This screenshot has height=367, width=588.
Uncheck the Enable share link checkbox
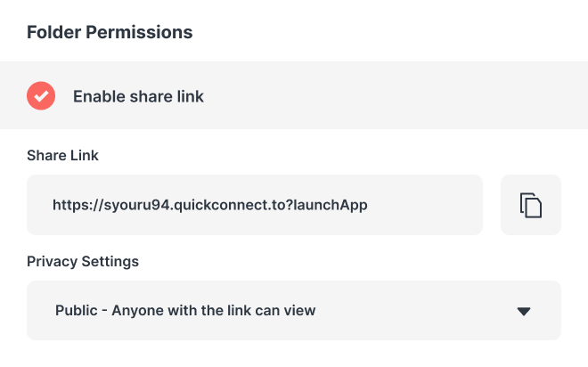pos(41,96)
